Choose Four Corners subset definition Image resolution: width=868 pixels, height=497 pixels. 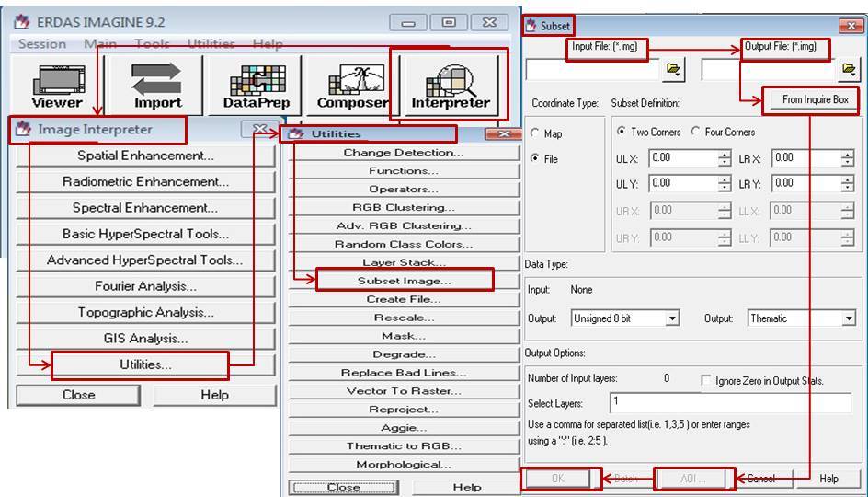tap(696, 132)
